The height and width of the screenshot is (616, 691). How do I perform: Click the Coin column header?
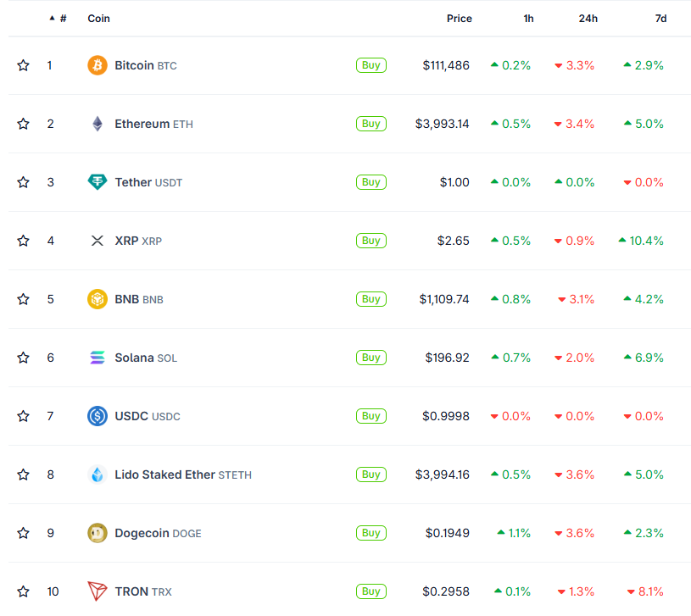[98, 19]
